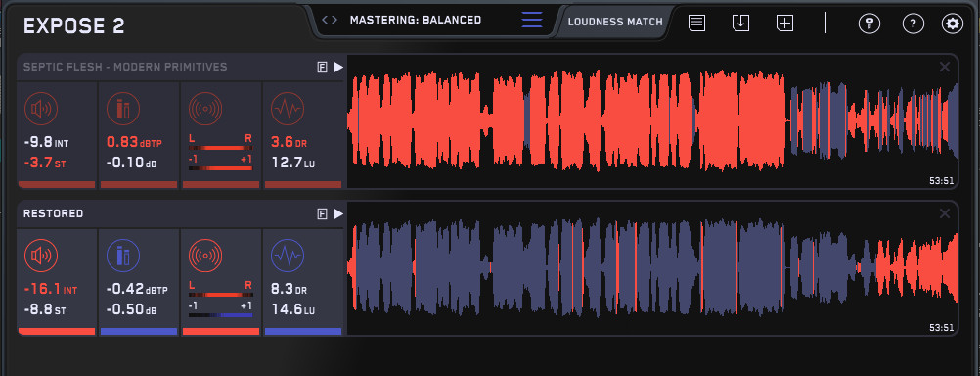Open the Mastering: Balanced preset selector
The width and height of the screenshot is (980, 376).
[x=416, y=20]
